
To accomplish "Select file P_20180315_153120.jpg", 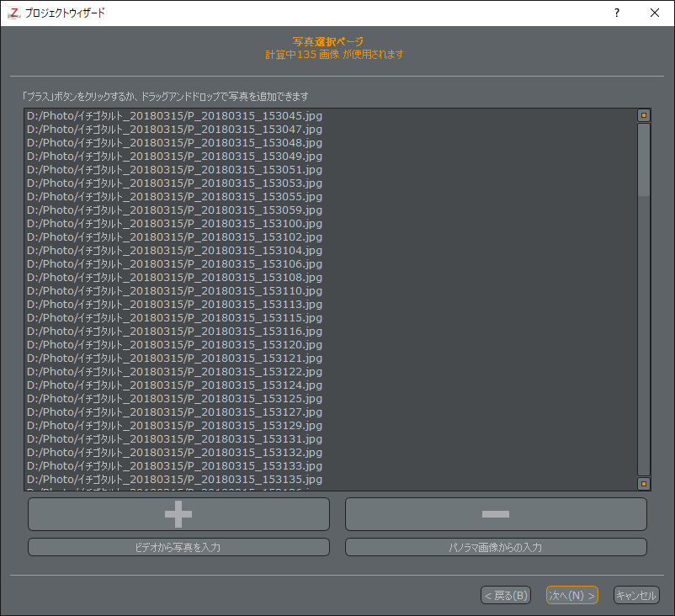I will click(x=331, y=345).
